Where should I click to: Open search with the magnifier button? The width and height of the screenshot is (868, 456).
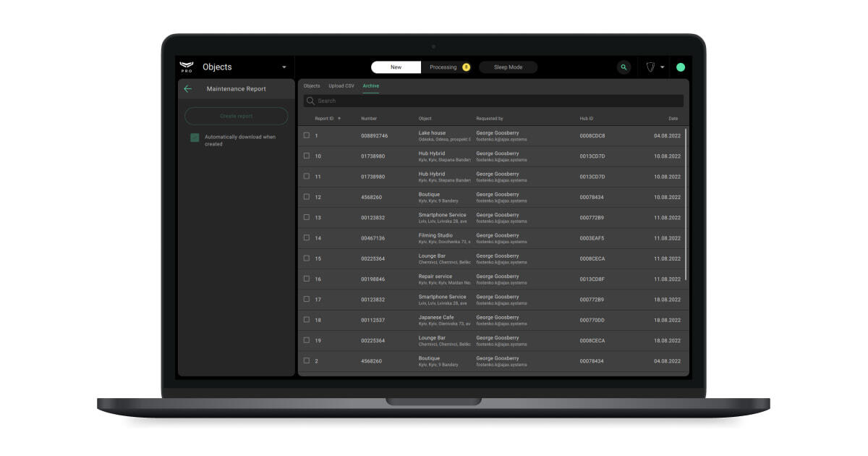[624, 67]
